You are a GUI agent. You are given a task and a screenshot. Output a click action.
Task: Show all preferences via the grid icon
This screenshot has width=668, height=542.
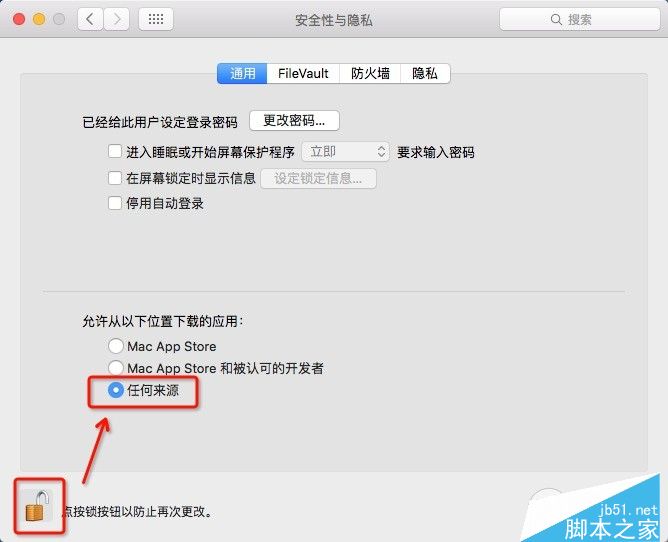[x=156, y=19]
